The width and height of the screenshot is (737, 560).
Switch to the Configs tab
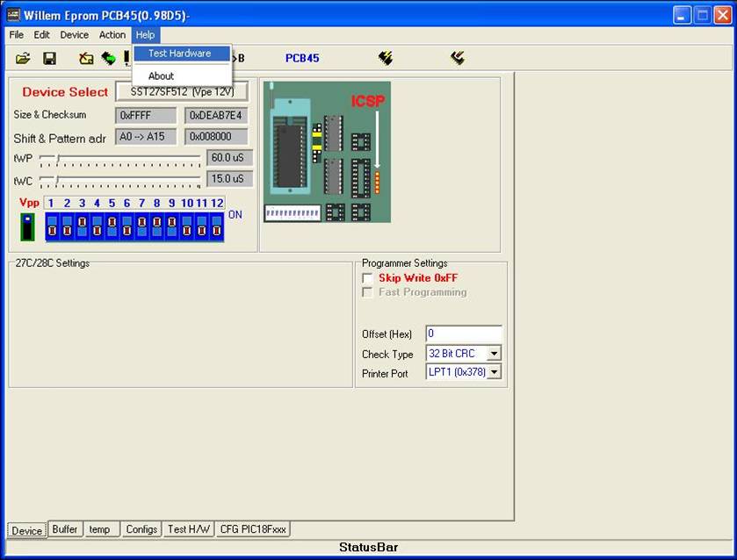click(141, 529)
